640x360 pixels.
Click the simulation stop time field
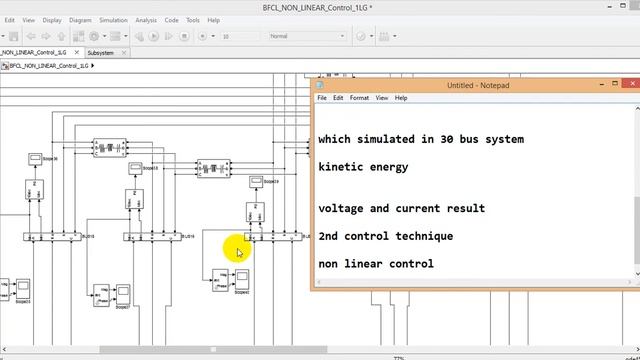point(240,36)
